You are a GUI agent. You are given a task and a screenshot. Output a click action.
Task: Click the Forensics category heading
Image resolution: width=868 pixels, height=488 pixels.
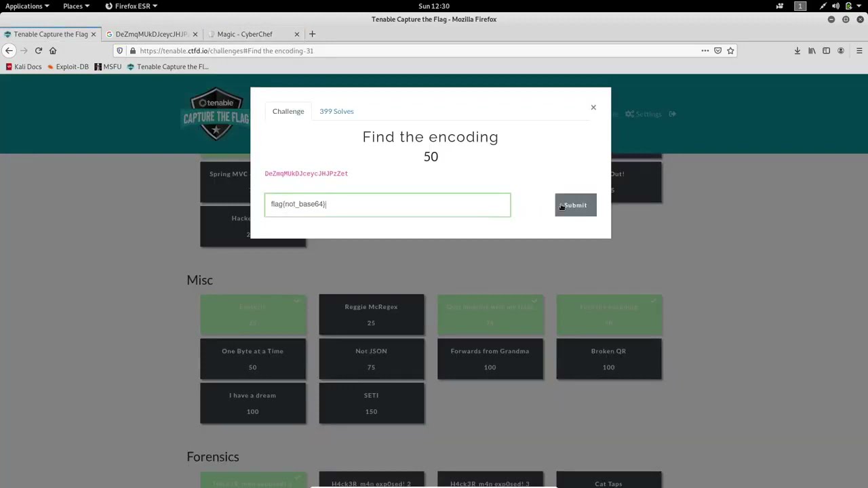tap(213, 457)
